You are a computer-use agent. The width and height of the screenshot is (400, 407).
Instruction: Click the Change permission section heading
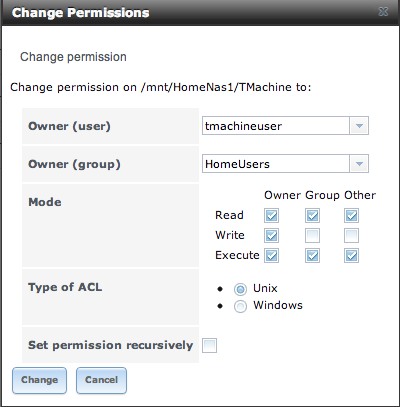pos(73,57)
